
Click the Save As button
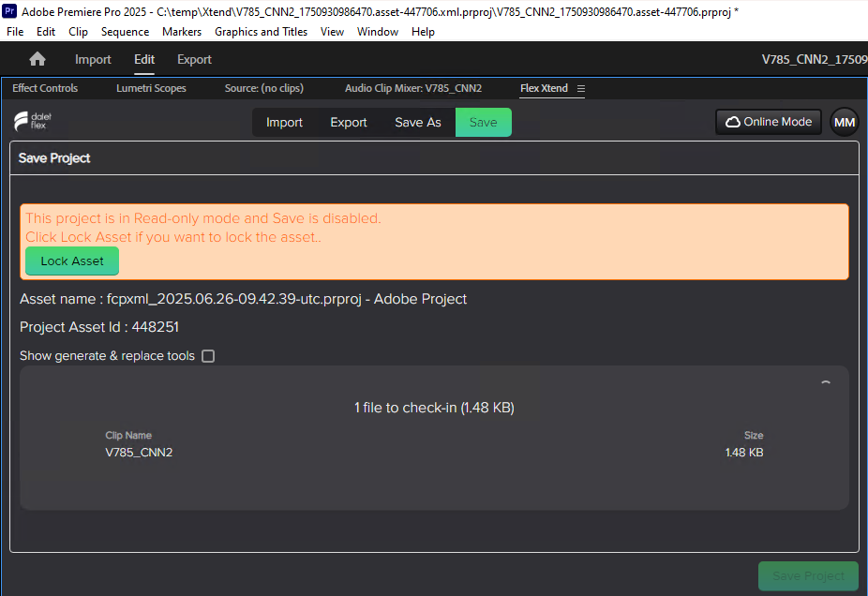click(418, 123)
